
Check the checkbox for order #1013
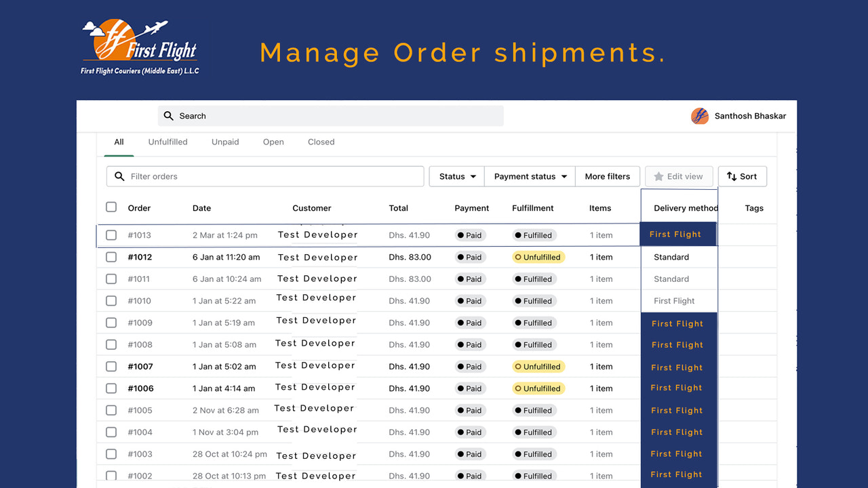111,235
